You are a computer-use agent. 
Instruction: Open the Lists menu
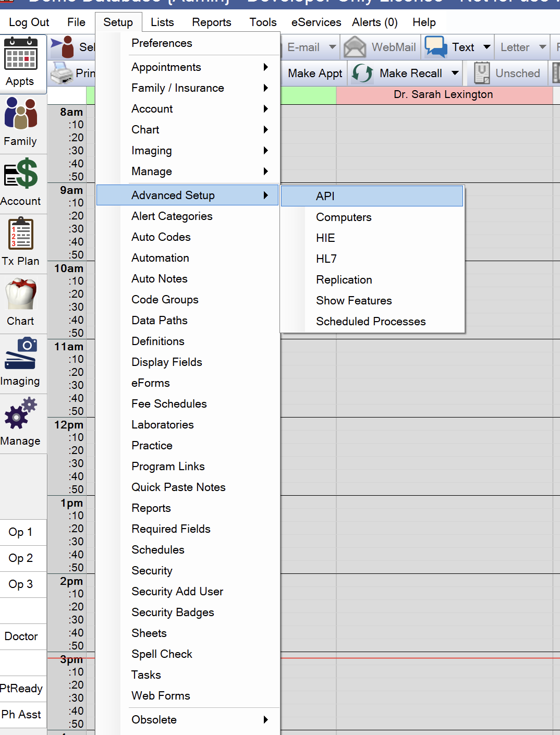[x=162, y=22]
